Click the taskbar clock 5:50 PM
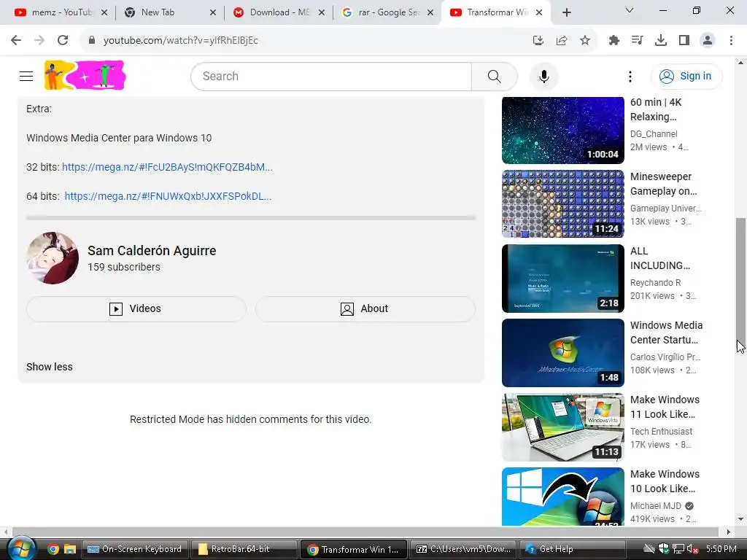Viewport: 747px width, 560px height. pos(721,549)
